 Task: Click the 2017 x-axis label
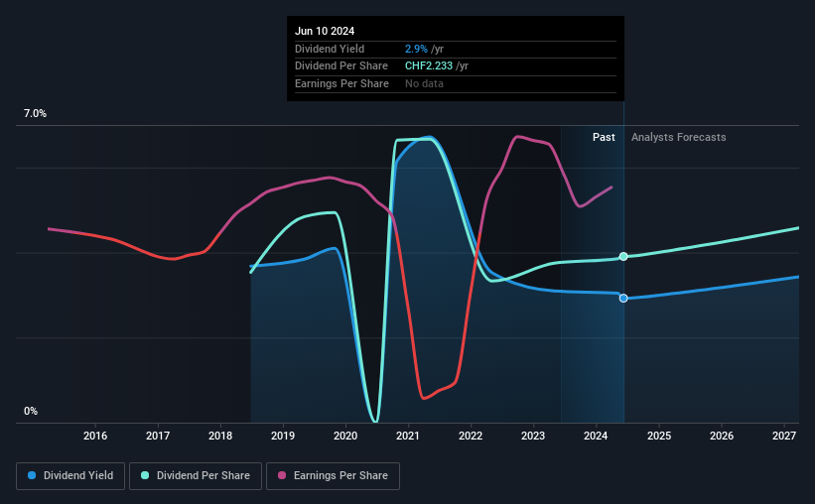pos(158,436)
